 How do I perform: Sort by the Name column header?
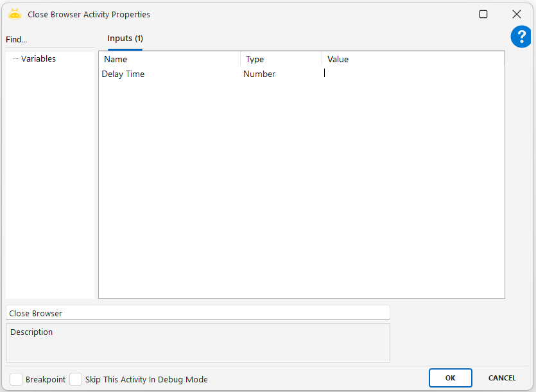pyautogui.click(x=169, y=59)
